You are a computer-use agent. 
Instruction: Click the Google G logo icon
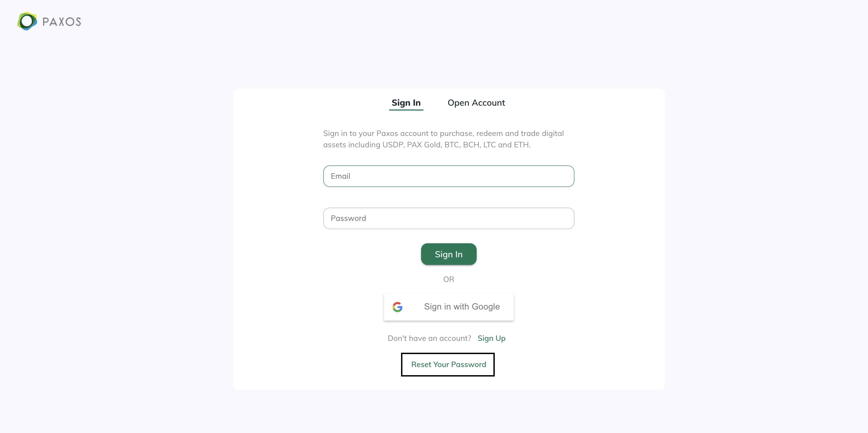tap(398, 307)
